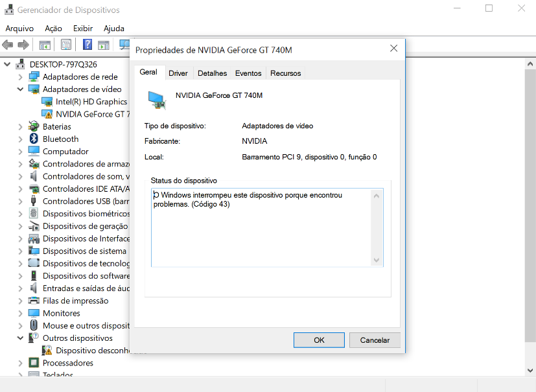Click the Cancelar button

[375, 340]
